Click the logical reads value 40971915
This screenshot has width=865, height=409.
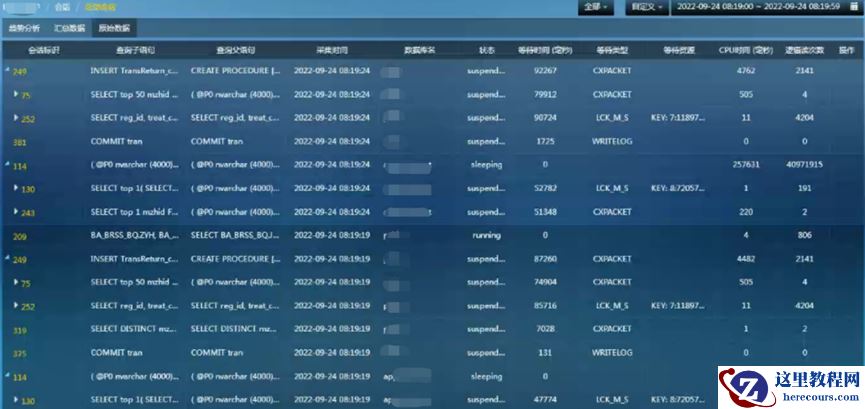coord(804,164)
